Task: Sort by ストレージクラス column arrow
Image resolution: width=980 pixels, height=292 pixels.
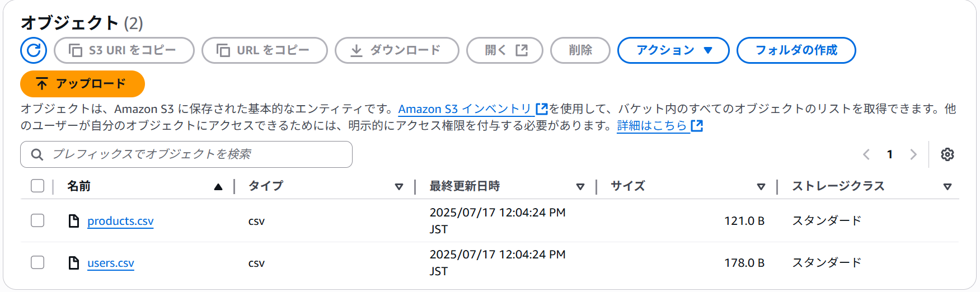Action: click(948, 187)
